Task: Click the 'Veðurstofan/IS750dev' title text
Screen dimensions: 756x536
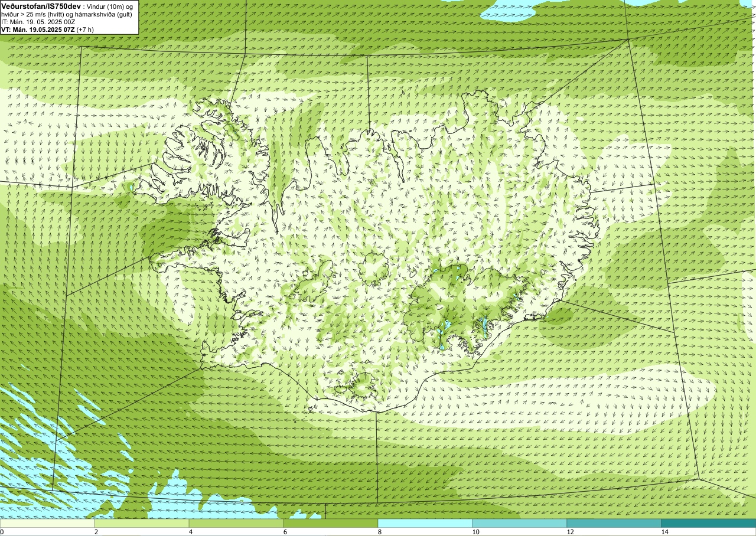Action: click(x=41, y=6)
